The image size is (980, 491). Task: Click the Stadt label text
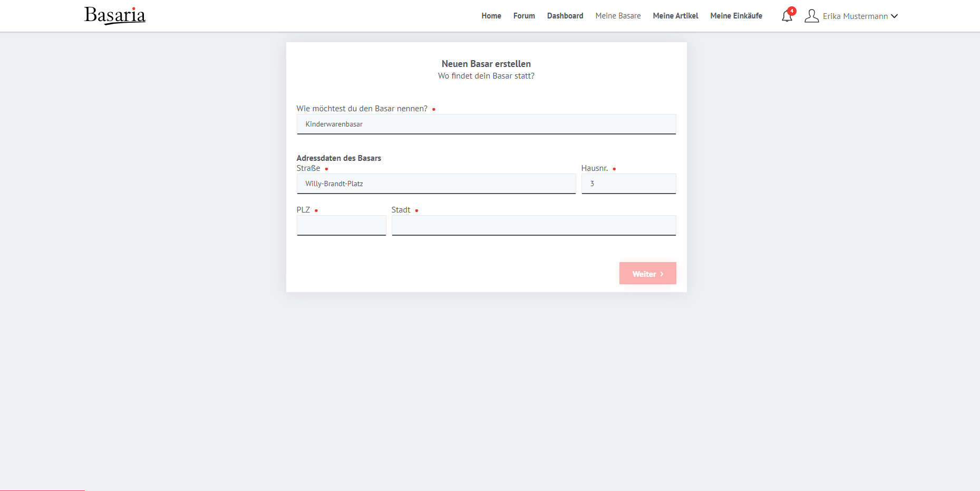(401, 210)
